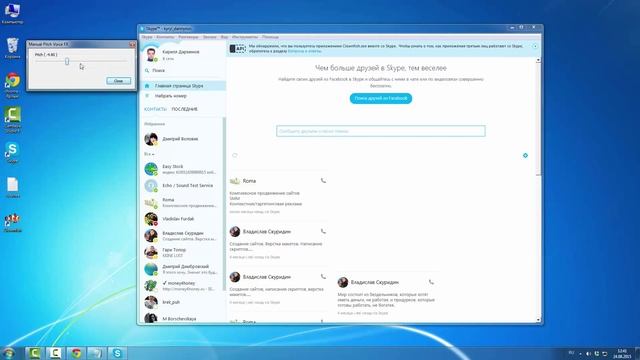Click the phone icon on the Мир состоит card
The height and width of the screenshot is (360, 640).
click(x=431, y=282)
